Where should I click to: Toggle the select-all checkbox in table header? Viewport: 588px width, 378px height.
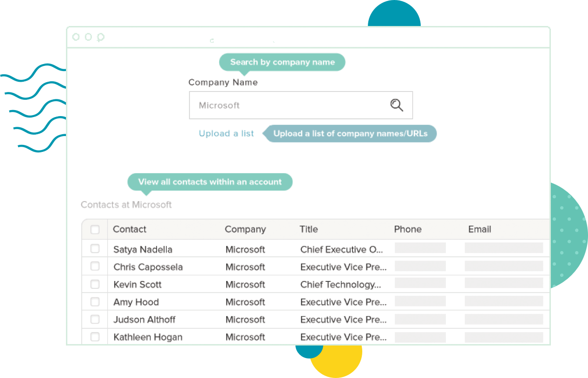point(95,229)
